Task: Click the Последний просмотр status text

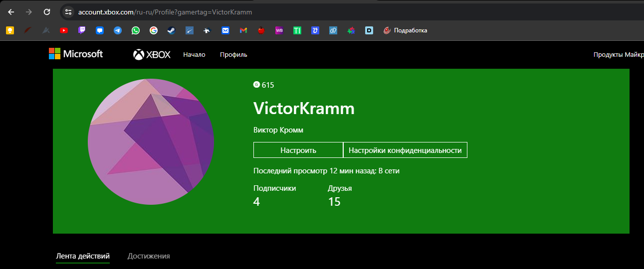Action: pyautogui.click(x=326, y=171)
